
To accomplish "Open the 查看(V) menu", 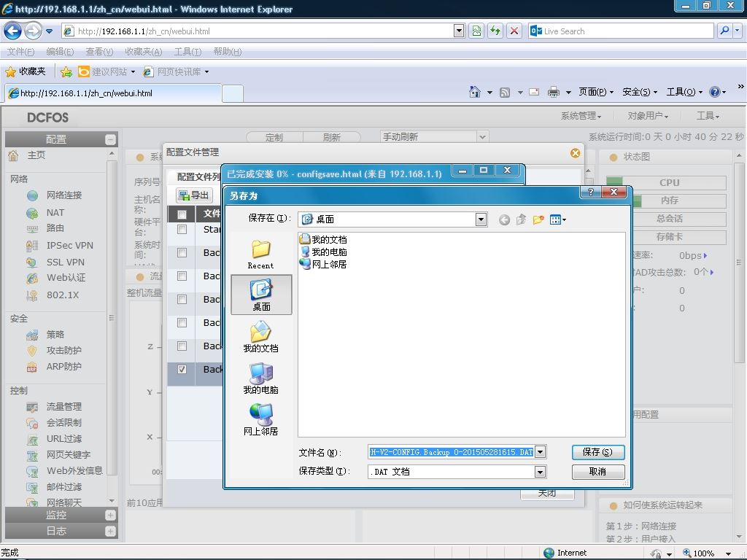I will 99,52.
